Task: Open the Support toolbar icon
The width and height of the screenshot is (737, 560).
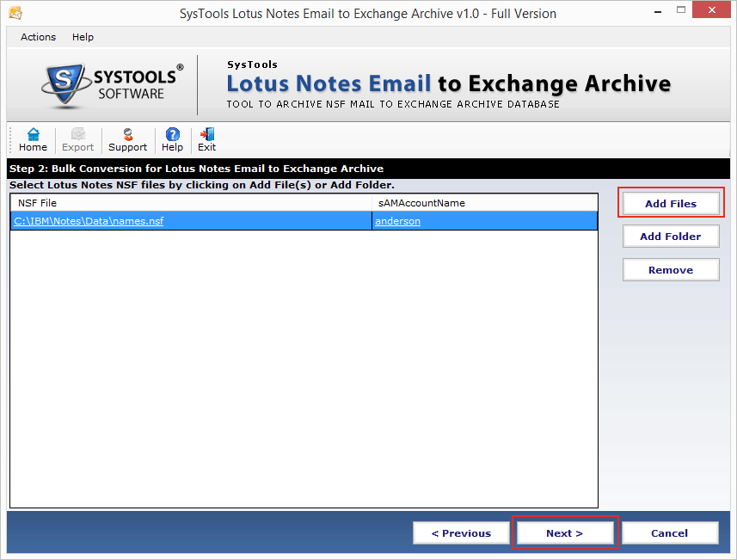Action: [x=127, y=139]
